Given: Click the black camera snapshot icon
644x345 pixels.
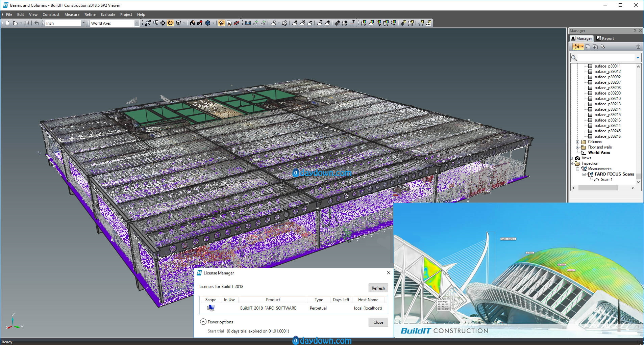Looking at the screenshot, I should pos(192,23).
